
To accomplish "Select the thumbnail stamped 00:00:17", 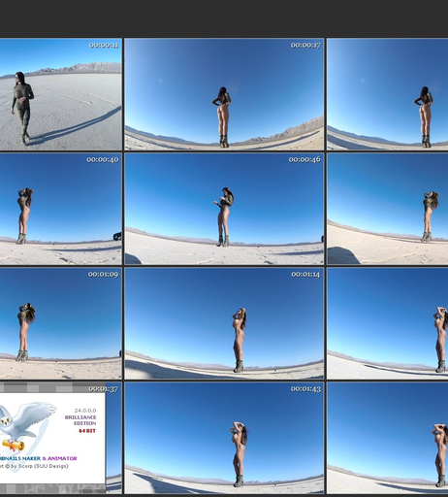I will (x=224, y=94).
